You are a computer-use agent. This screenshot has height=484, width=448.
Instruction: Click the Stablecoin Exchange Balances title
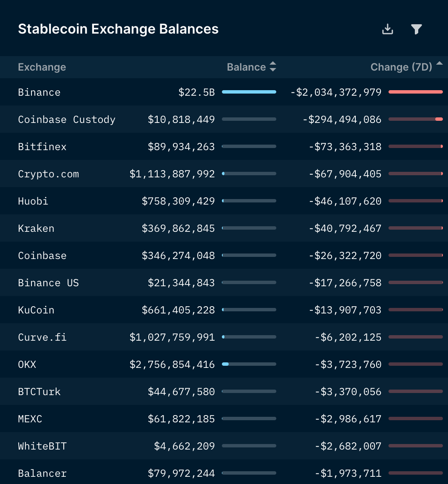point(118,29)
